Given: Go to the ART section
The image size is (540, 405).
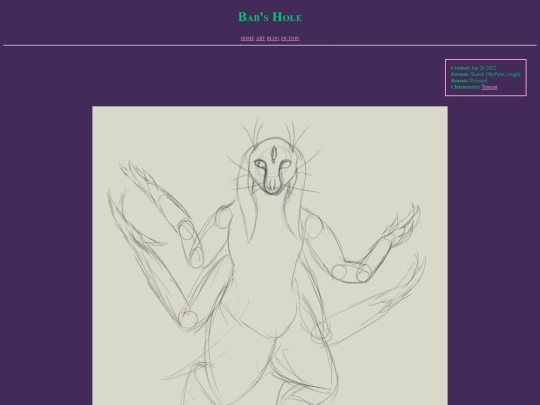Looking at the screenshot, I should [x=260, y=38].
